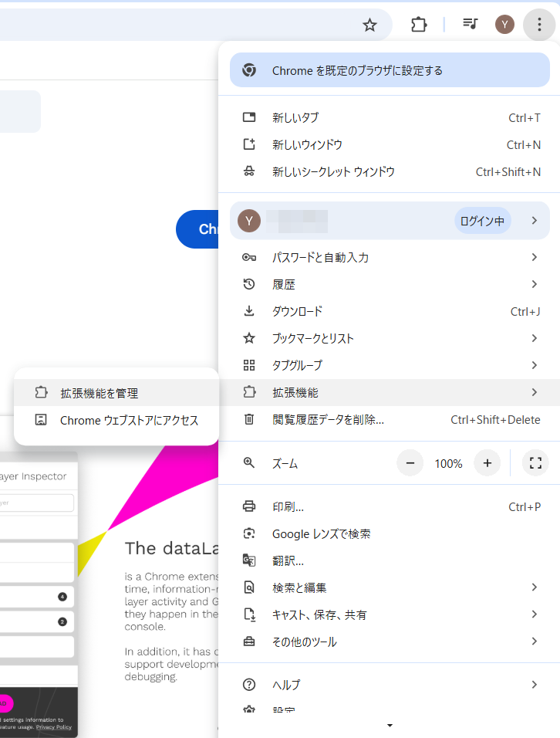Viewport: 560px width, 738px height.
Task: Open the media control icon in toolbar
Action: pos(470,25)
